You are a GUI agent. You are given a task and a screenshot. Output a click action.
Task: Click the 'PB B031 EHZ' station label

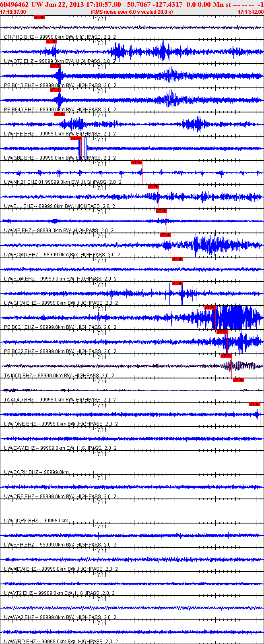pyautogui.click(x=19, y=327)
